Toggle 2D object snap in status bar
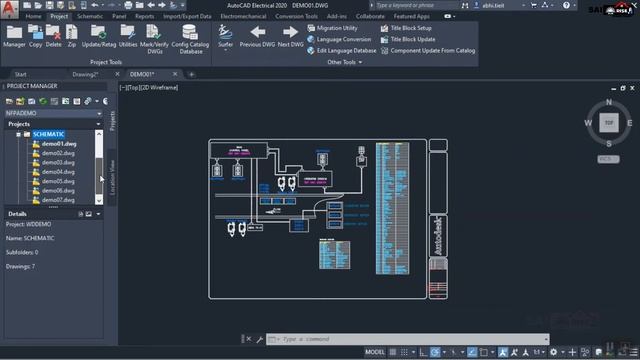This screenshot has width=640, height=360. (x=484, y=352)
